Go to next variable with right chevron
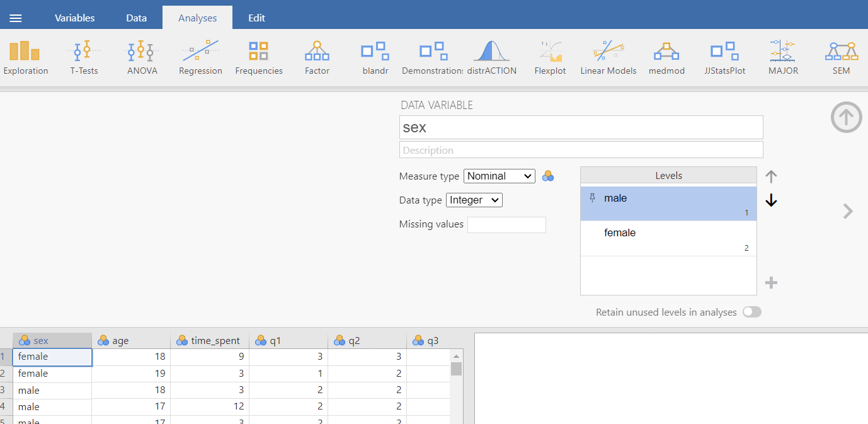The width and height of the screenshot is (868, 424). point(848,212)
